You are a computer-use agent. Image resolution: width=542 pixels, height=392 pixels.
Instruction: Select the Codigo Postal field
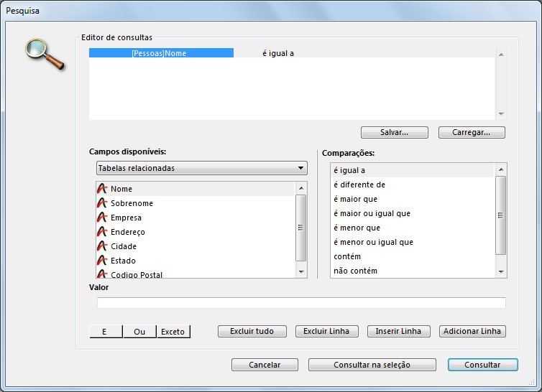click(x=196, y=274)
